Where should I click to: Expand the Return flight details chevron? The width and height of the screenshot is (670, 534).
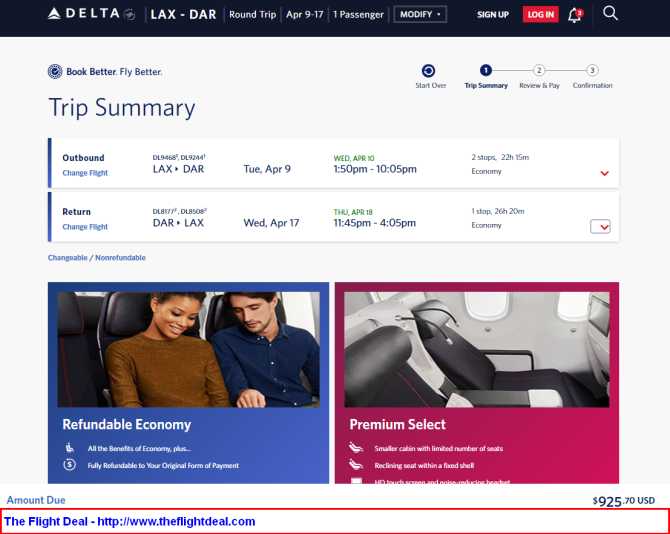pos(600,226)
